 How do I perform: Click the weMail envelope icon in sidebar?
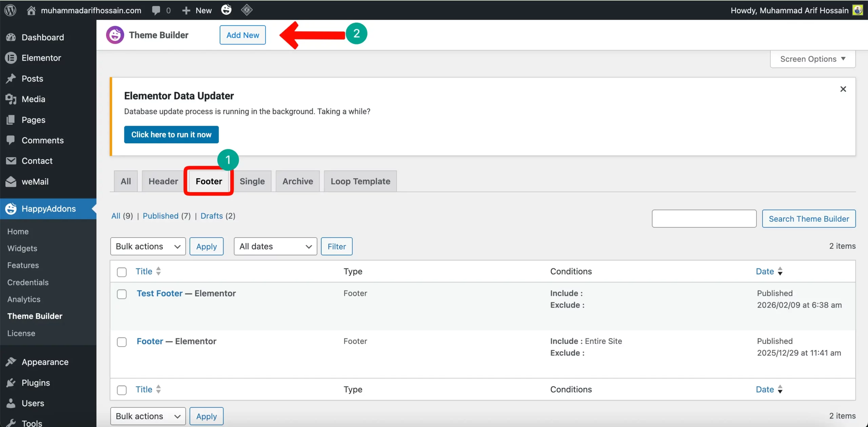[x=11, y=182]
